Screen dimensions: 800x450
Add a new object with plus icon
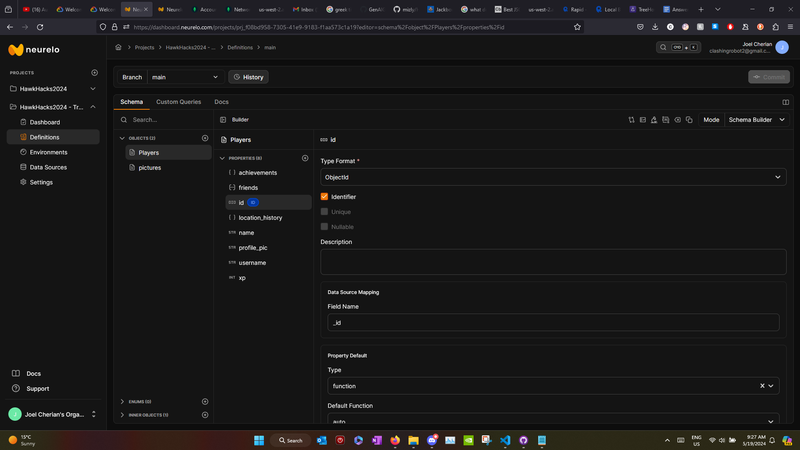205,138
